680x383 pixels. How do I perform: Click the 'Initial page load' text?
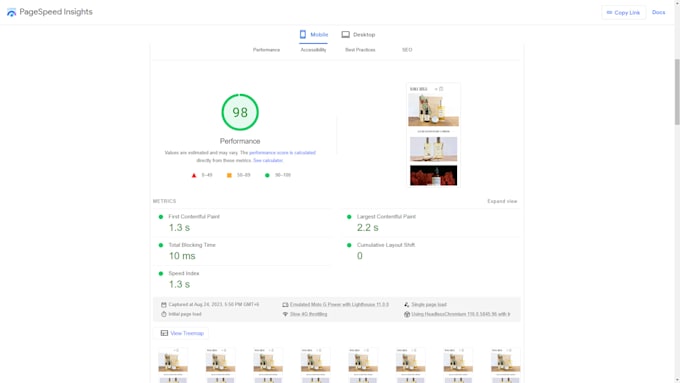point(185,314)
